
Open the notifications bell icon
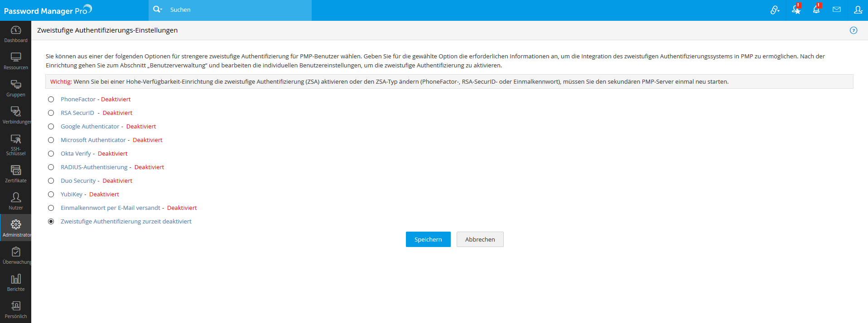pyautogui.click(x=816, y=9)
